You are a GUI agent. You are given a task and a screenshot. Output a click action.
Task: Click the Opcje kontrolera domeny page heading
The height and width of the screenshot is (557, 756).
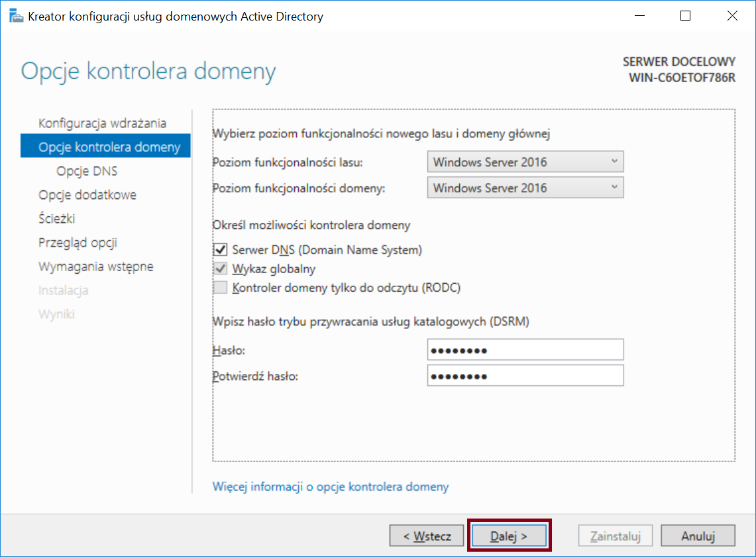[x=148, y=72]
